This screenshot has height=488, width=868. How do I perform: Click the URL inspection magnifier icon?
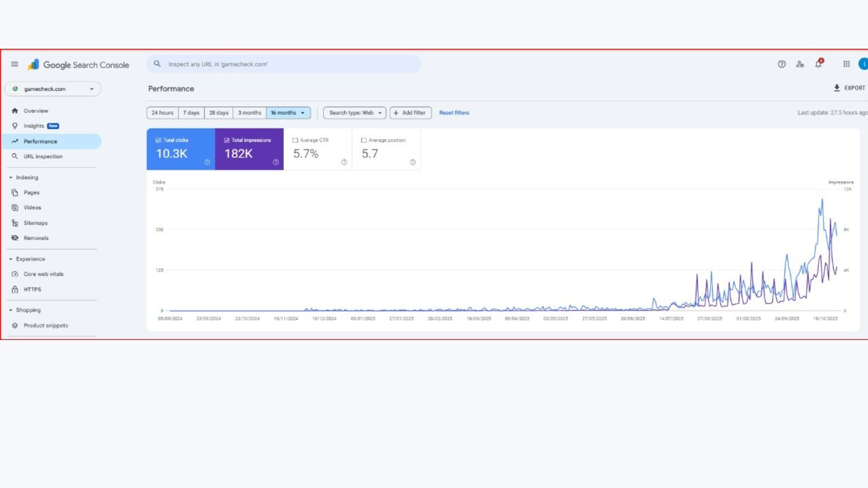15,156
